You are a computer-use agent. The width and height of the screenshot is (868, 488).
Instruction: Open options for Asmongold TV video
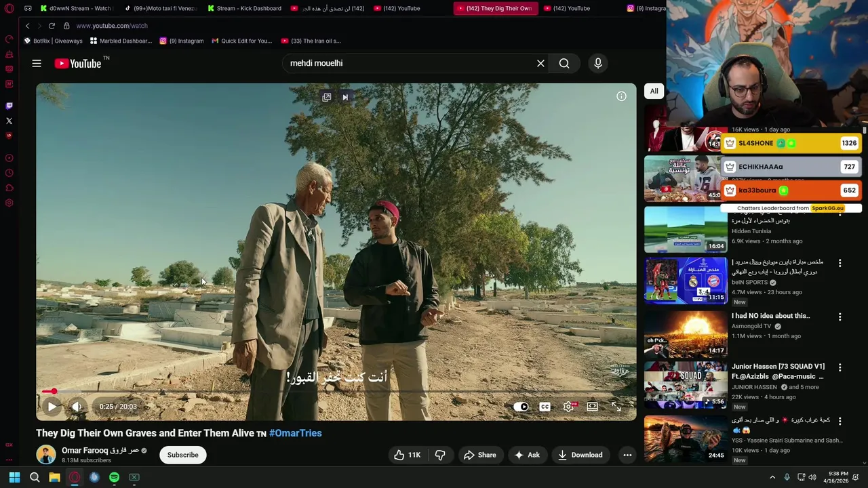point(840,317)
